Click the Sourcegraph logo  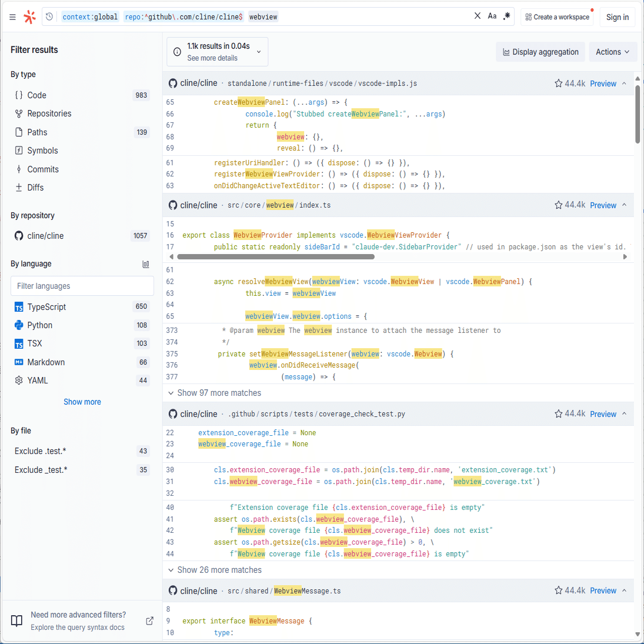click(x=29, y=17)
